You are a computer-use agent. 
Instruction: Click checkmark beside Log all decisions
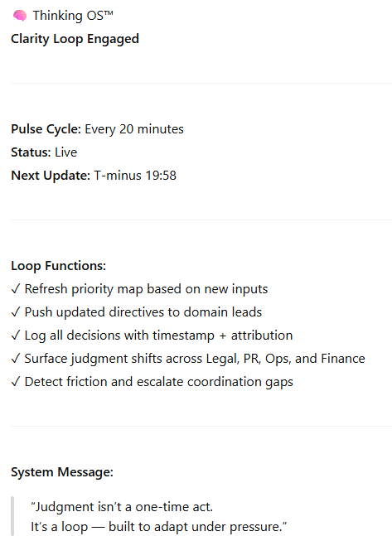tap(16, 336)
